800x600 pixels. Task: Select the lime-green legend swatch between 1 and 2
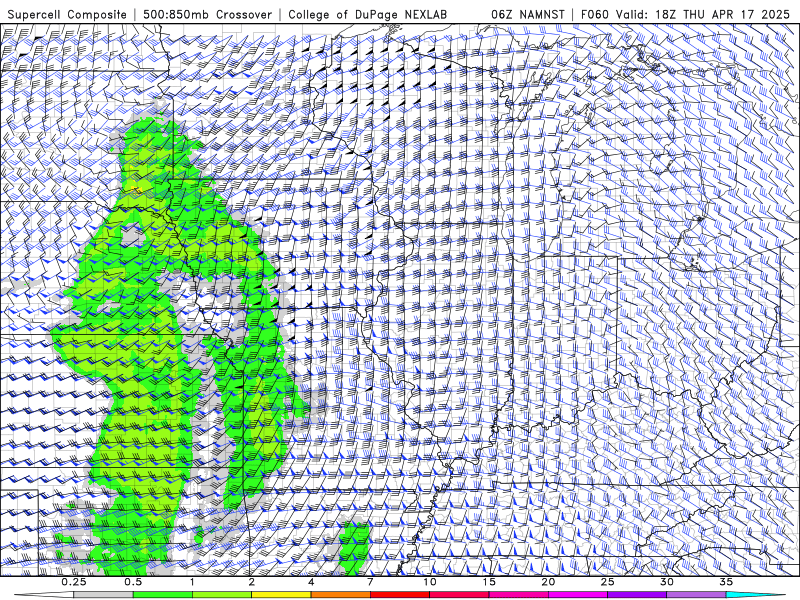[x=221, y=594]
